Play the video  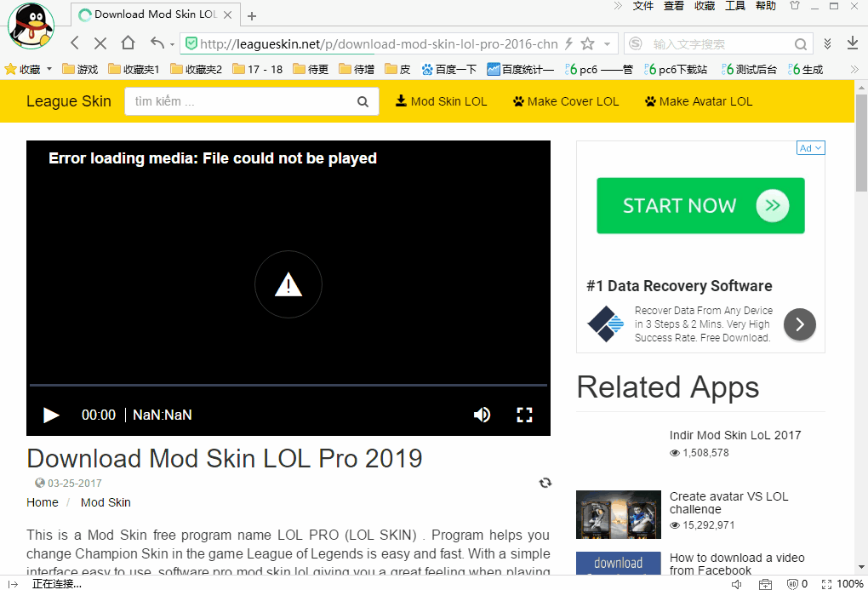(51, 415)
